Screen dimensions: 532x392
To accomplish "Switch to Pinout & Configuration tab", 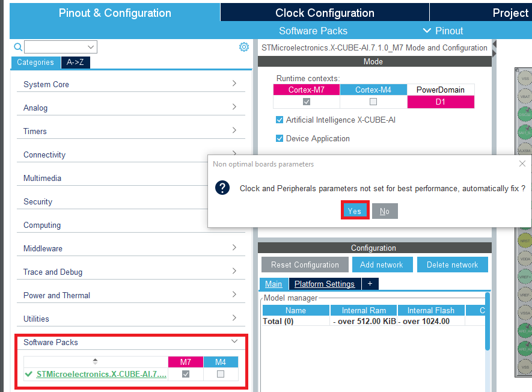I will (x=115, y=13).
